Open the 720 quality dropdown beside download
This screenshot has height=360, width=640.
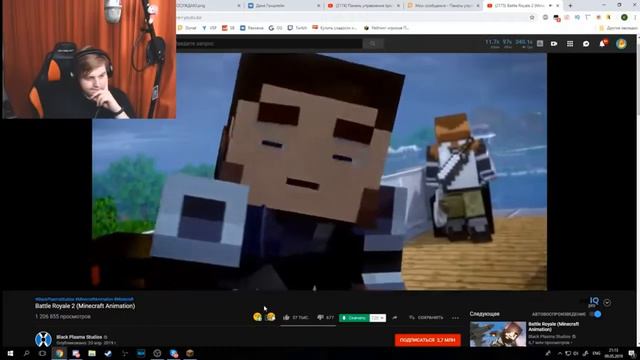coord(378,318)
